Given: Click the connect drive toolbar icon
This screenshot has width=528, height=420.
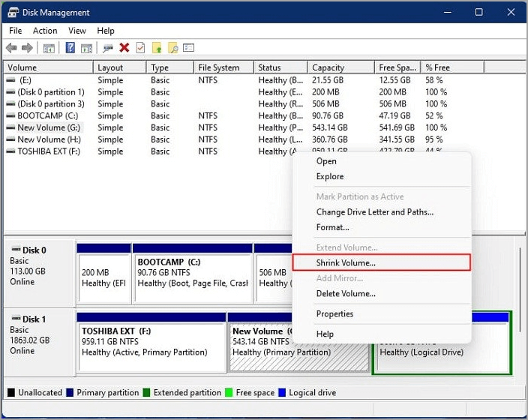Looking at the screenshot, I should [x=108, y=48].
